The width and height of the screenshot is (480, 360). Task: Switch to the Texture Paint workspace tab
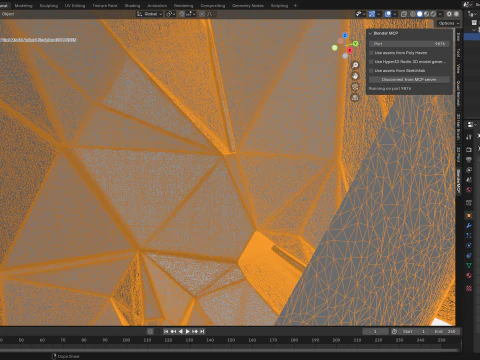pos(105,6)
